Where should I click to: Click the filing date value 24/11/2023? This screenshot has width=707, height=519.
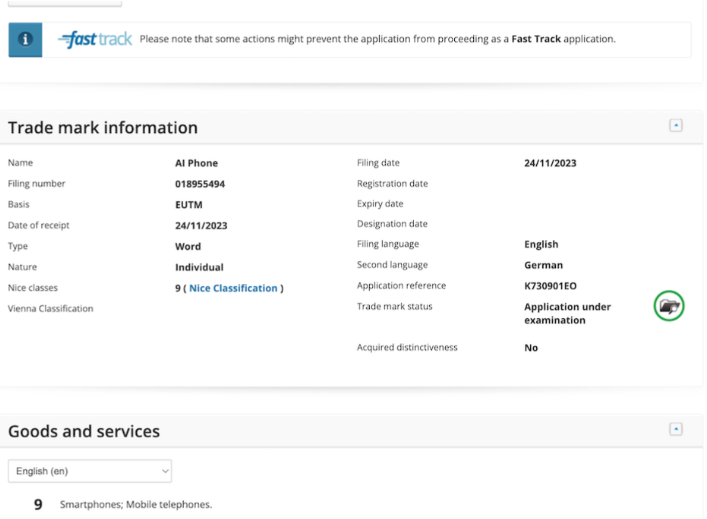[550, 162]
